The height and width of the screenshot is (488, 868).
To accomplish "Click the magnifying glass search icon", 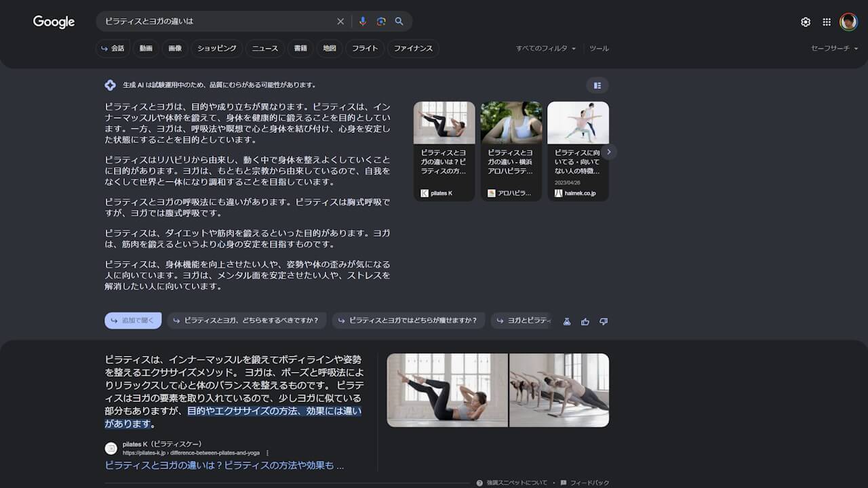I will [399, 21].
